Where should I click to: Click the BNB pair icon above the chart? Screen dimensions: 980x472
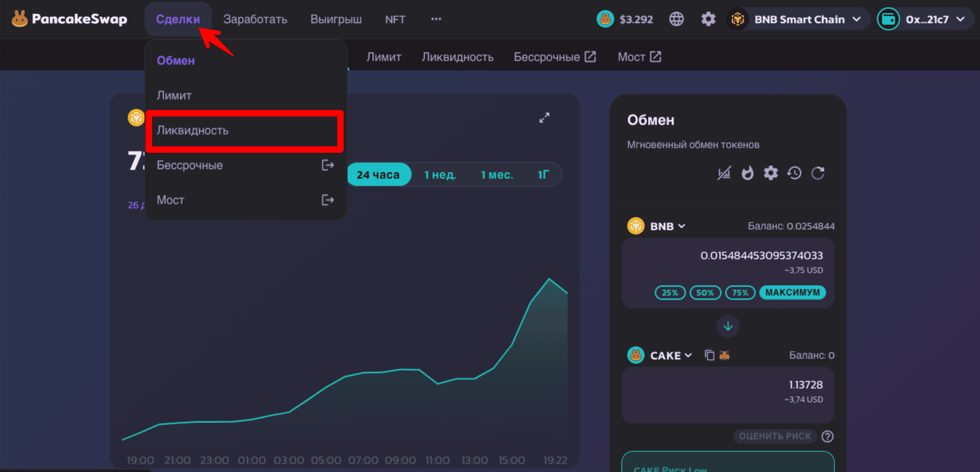(136, 118)
